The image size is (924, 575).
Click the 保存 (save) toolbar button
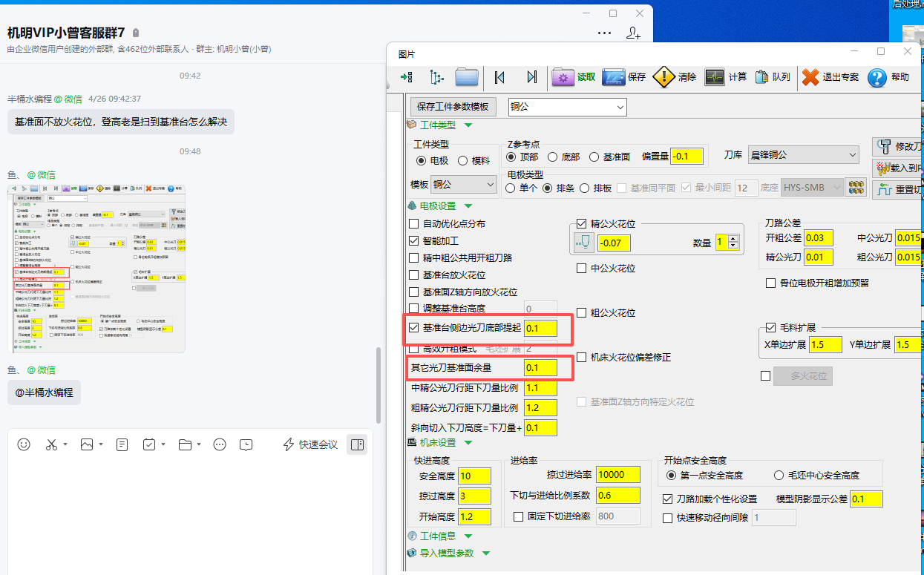click(624, 77)
